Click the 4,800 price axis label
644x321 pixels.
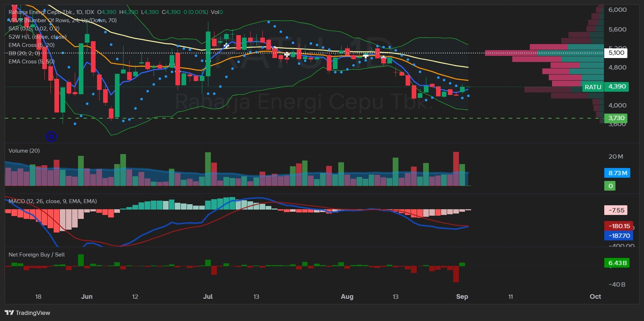coord(618,67)
